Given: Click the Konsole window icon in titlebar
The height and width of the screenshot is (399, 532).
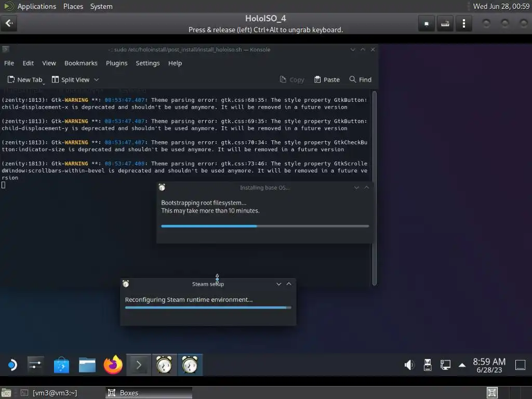Looking at the screenshot, I should pyautogui.click(x=5, y=49).
